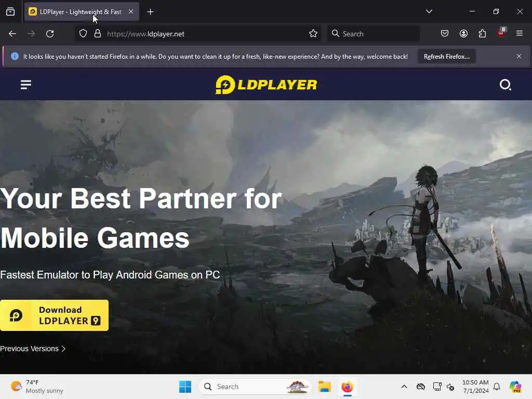The width and height of the screenshot is (532, 399).
Task: Click the cloud sync tray icon
Action: point(421,387)
